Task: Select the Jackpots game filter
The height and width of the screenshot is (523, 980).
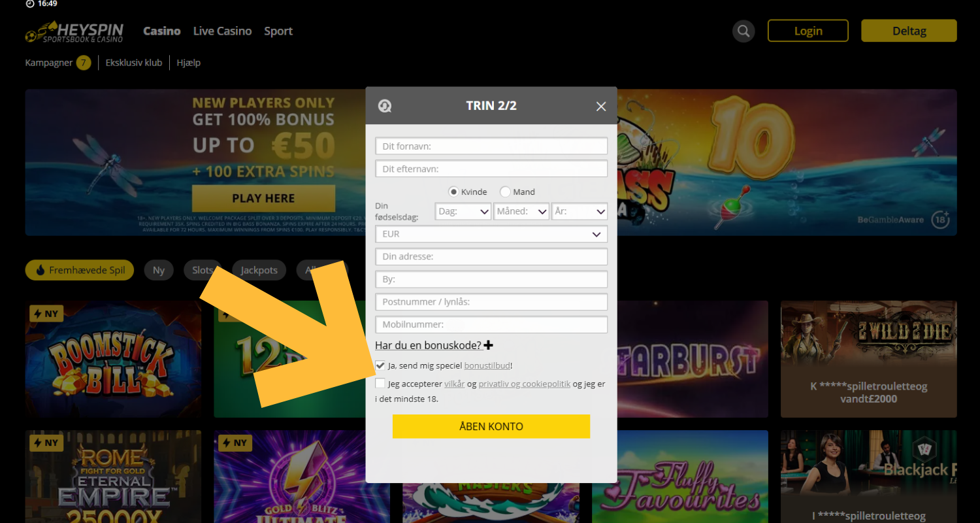Action: coord(259,270)
